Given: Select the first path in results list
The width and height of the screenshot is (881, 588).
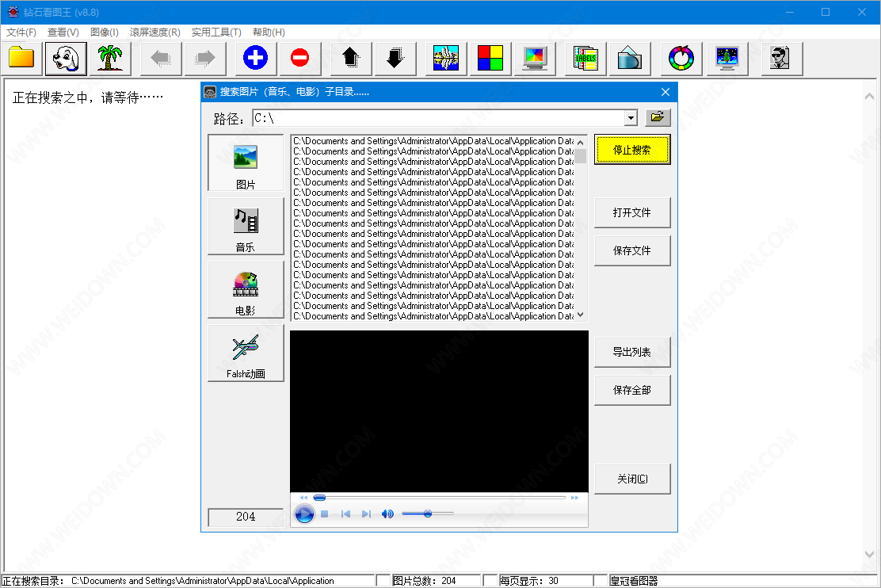Looking at the screenshot, I should pyautogui.click(x=433, y=141).
